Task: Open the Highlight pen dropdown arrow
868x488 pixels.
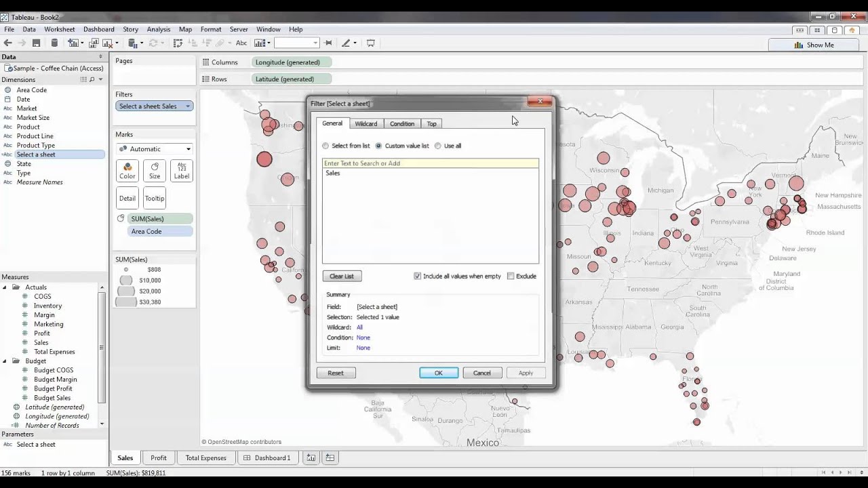Action: click(355, 43)
